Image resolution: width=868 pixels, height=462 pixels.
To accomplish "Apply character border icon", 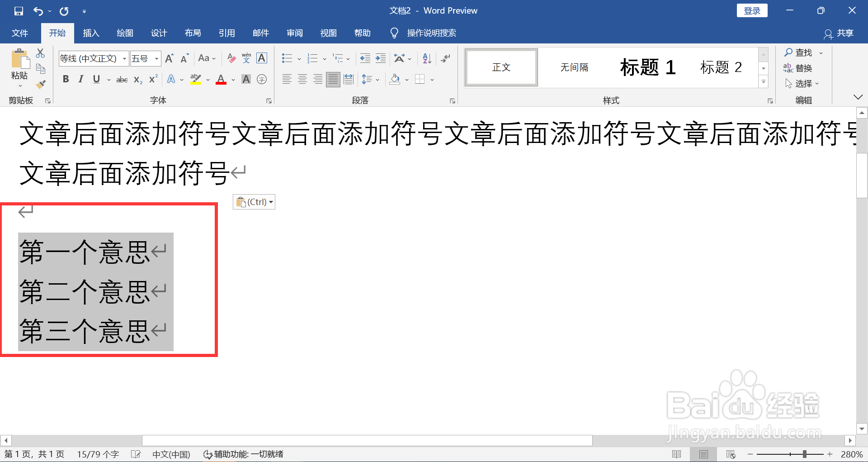I will click(262, 58).
